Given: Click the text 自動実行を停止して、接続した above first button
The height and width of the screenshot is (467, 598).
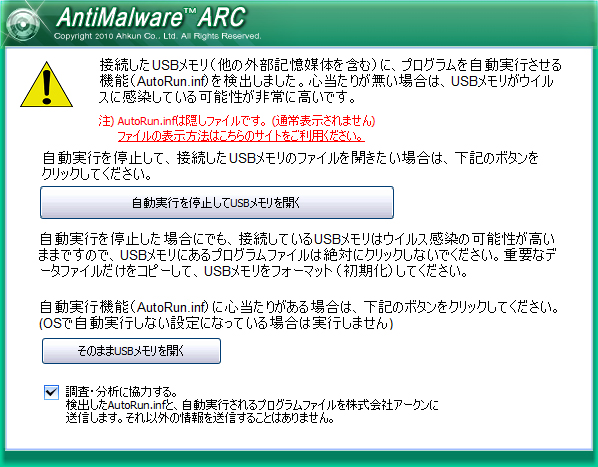Looking at the screenshot, I should [290, 166].
